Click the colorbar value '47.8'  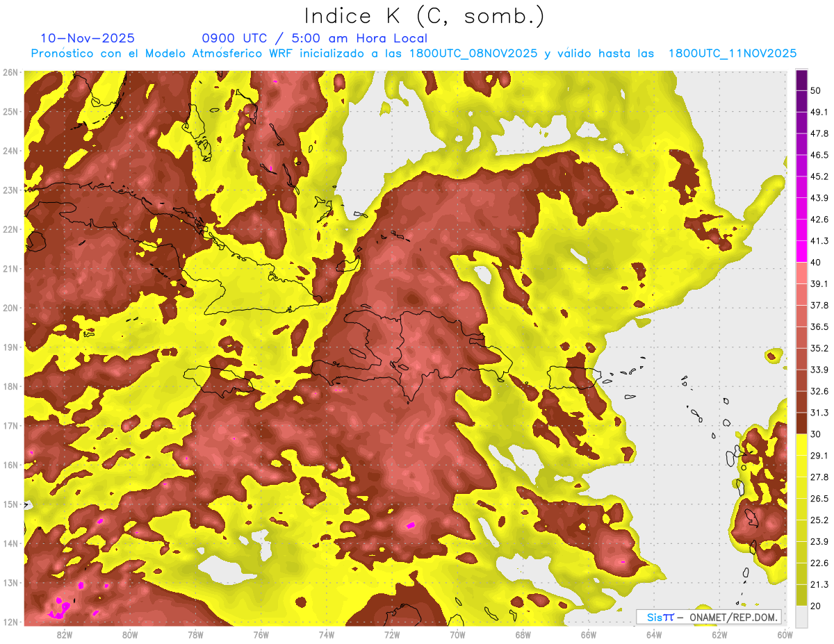(x=819, y=133)
